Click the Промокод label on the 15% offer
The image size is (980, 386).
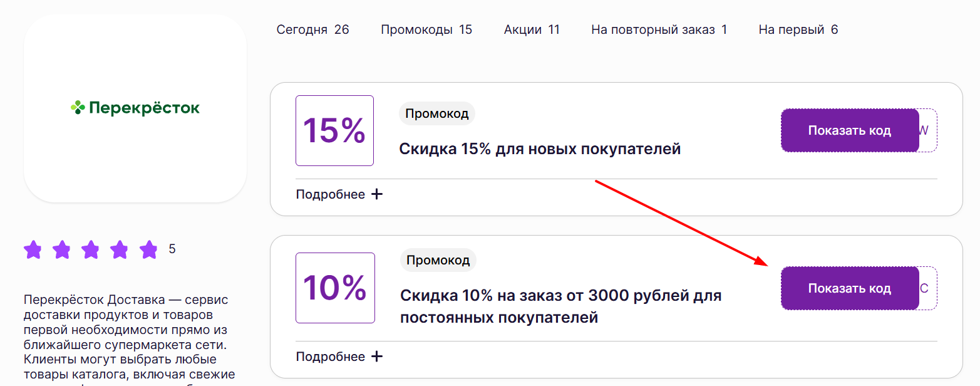click(x=436, y=113)
